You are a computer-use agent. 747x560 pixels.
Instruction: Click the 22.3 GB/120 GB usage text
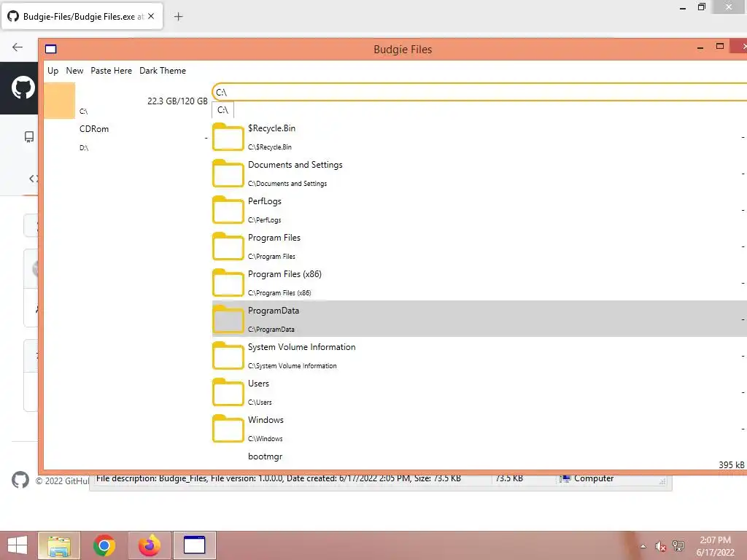177,101
